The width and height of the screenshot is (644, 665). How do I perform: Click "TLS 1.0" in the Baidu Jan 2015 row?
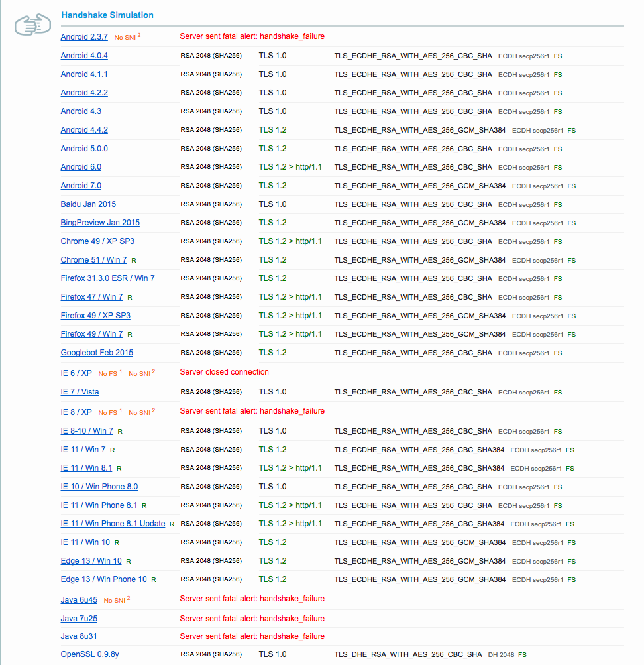click(x=272, y=204)
